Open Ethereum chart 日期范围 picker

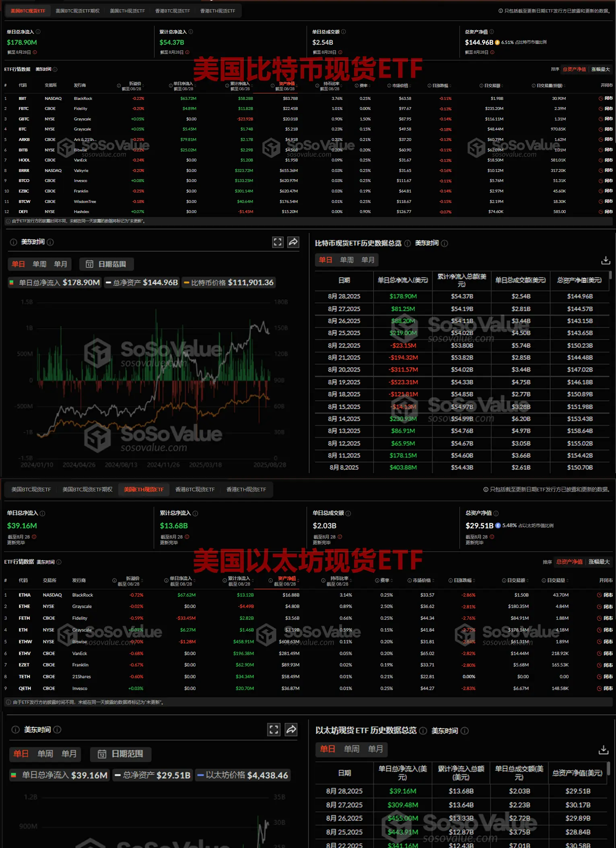[x=121, y=754]
